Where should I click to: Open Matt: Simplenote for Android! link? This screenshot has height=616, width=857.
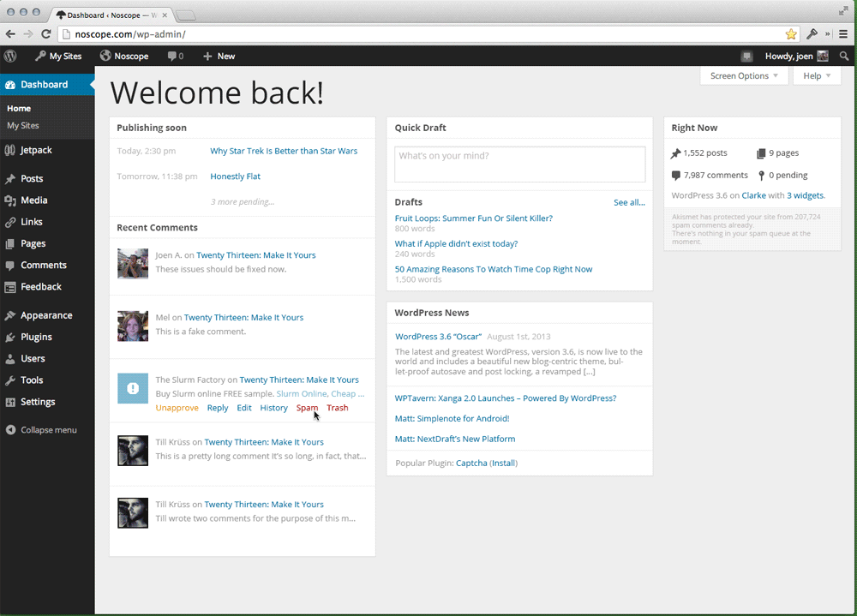click(x=452, y=419)
